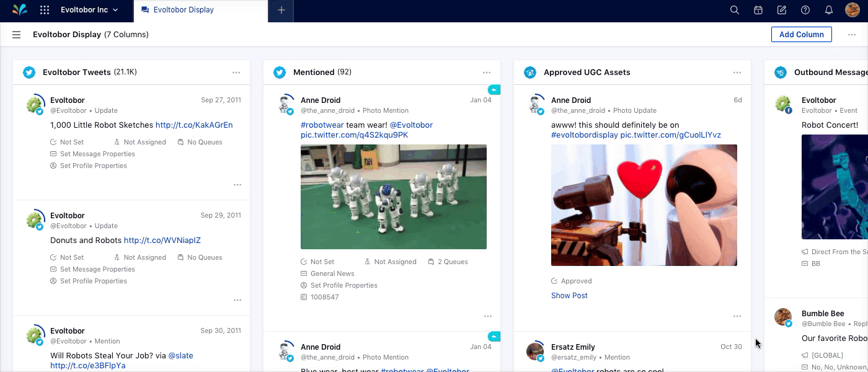
Task: Open a new tab with plus button
Action: (281, 10)
